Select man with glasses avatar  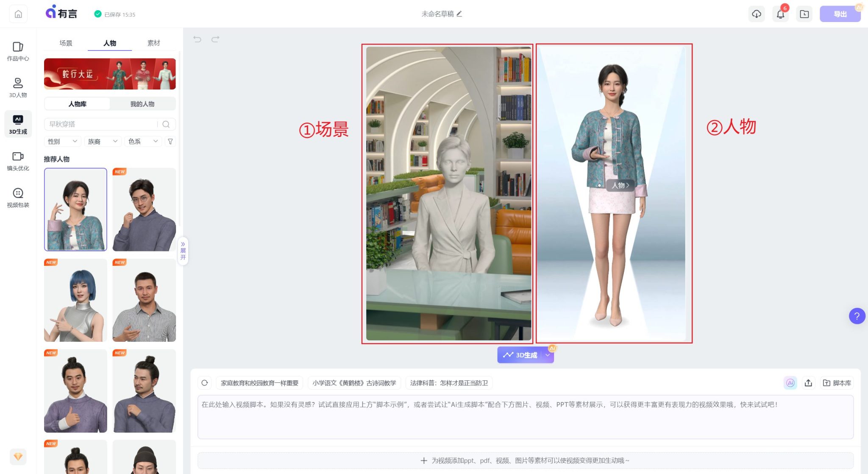click(x=144, y=209)
